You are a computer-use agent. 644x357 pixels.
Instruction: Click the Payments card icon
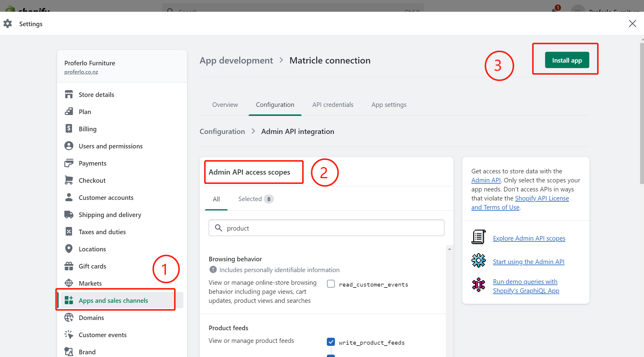(69, 163)
